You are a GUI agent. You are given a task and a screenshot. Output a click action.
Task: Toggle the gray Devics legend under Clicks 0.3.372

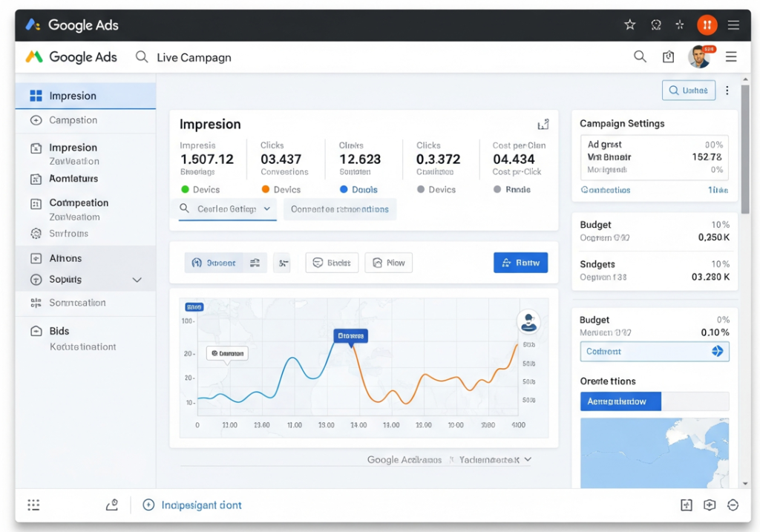[x=421, y=189]
